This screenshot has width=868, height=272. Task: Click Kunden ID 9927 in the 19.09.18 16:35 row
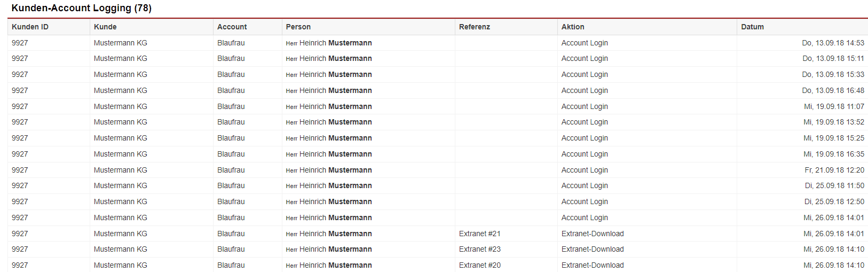(x=20, y=154)
